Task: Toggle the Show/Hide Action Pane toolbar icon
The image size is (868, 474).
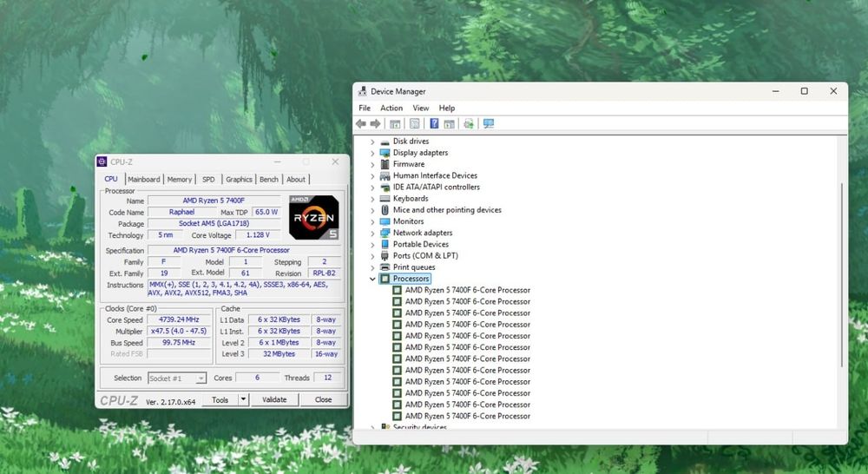Action: (449, 123)
